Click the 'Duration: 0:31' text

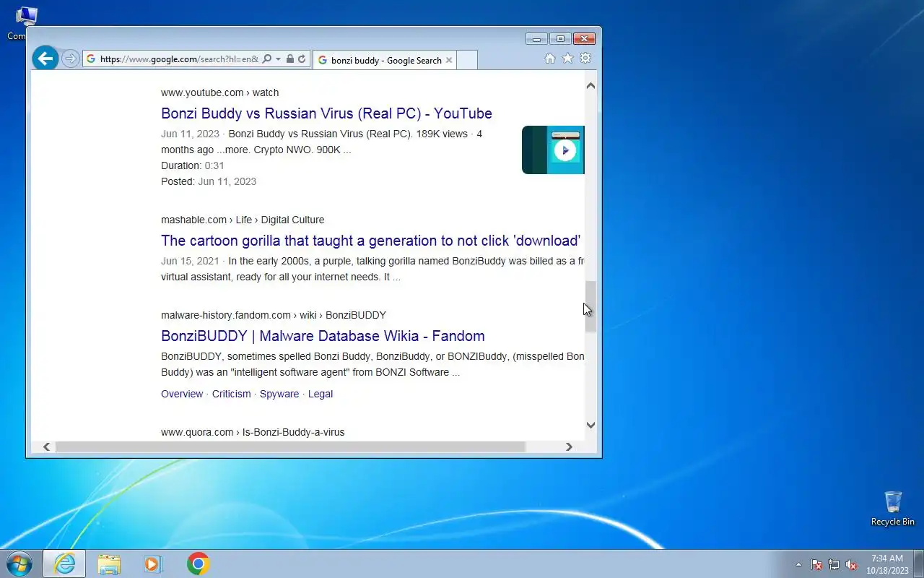(193, 165)
